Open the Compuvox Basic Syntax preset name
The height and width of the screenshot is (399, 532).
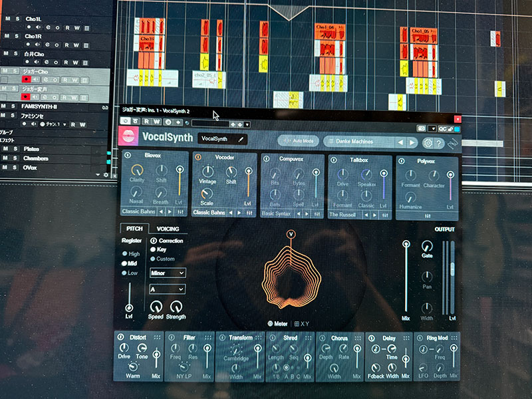pos(276,213)
